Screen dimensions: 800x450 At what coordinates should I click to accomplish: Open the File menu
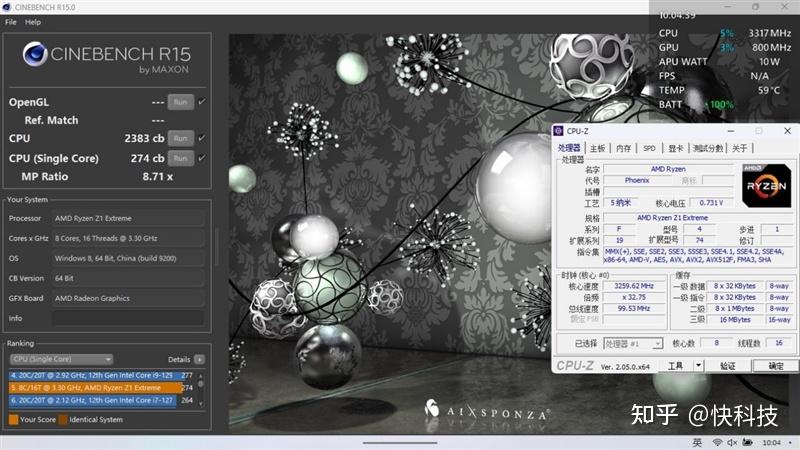click(11, 22)
